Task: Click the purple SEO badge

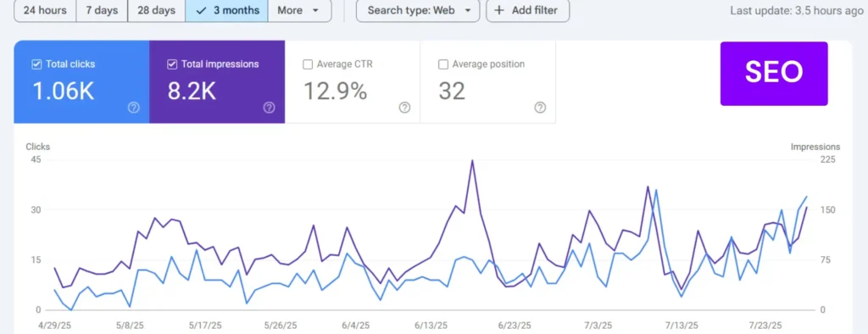Action: [774, 73]
